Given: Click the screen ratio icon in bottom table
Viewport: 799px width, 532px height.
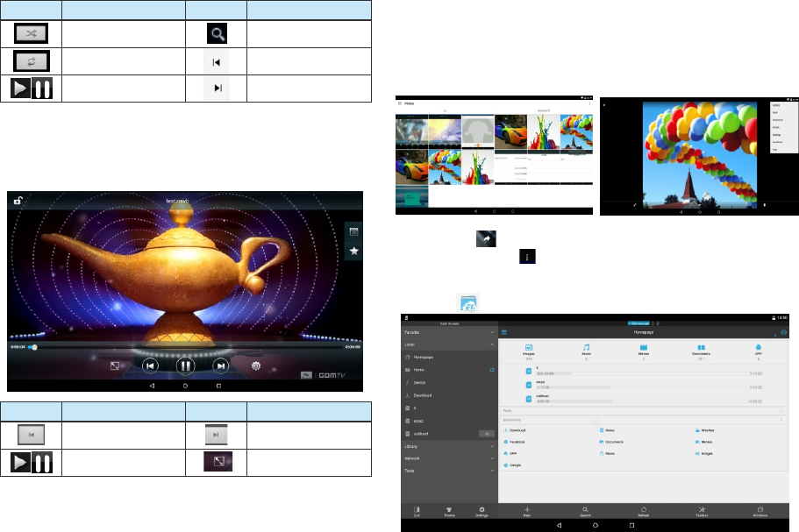Looking at the screenshot, I should pos(218,461).
